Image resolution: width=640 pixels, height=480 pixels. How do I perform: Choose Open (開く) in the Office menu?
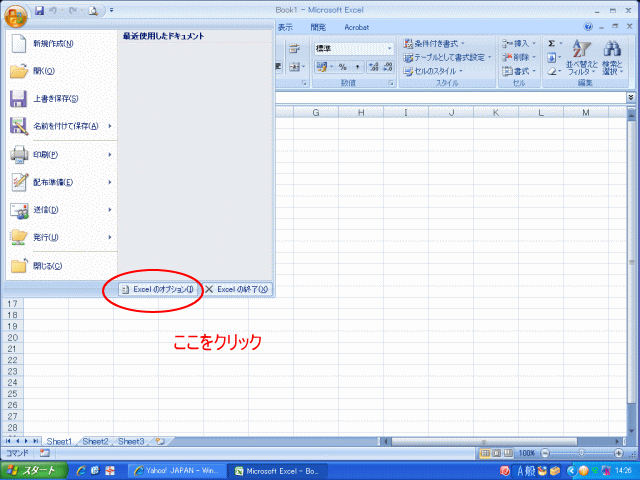tap(61, 71)
